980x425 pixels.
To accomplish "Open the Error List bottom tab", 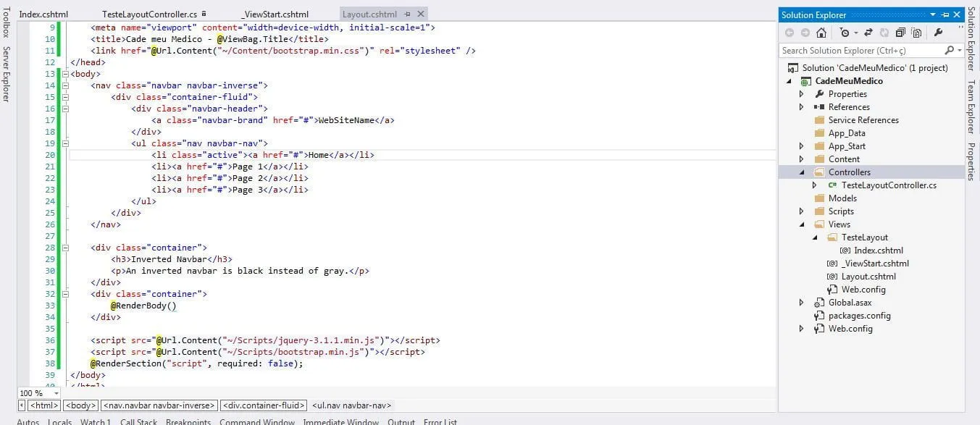I will pyautogui.click(x=440, y=421).
